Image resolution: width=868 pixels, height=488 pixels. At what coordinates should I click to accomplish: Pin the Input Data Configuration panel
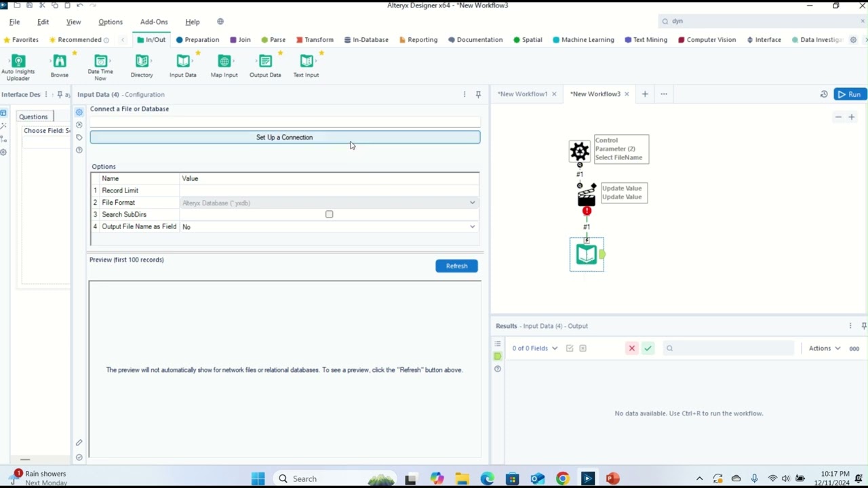pyautogui.click(x=478, y=94)
